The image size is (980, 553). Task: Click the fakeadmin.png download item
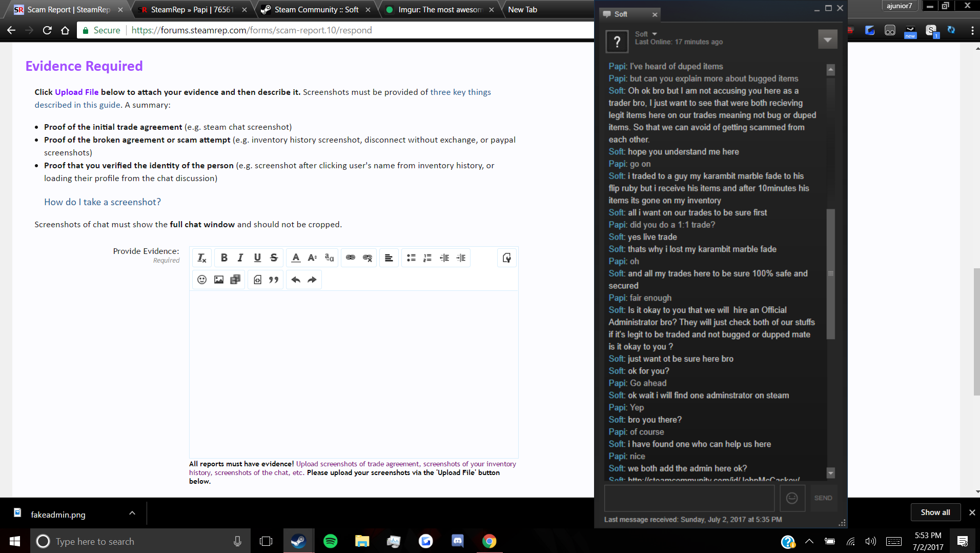coord(58,514)
